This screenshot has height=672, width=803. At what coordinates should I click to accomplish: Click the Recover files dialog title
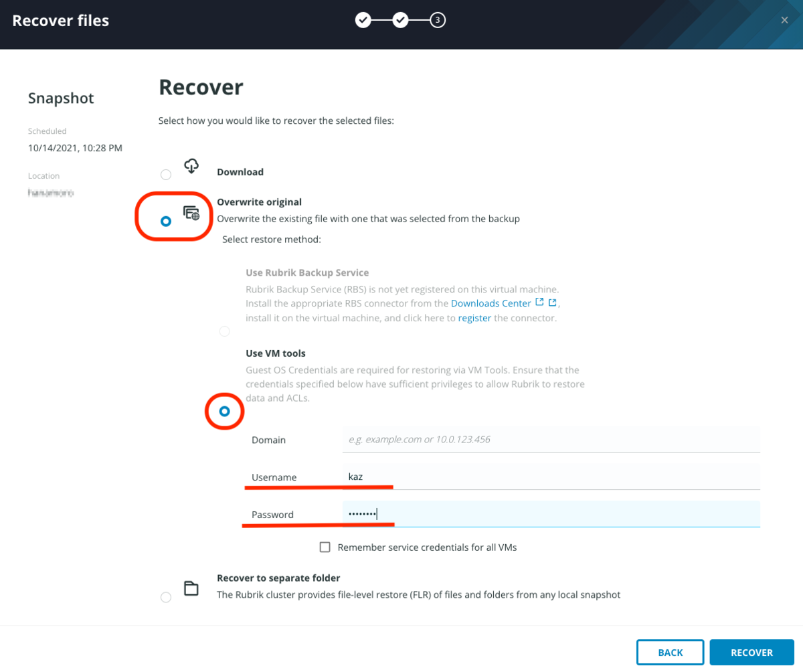(61, 21)
